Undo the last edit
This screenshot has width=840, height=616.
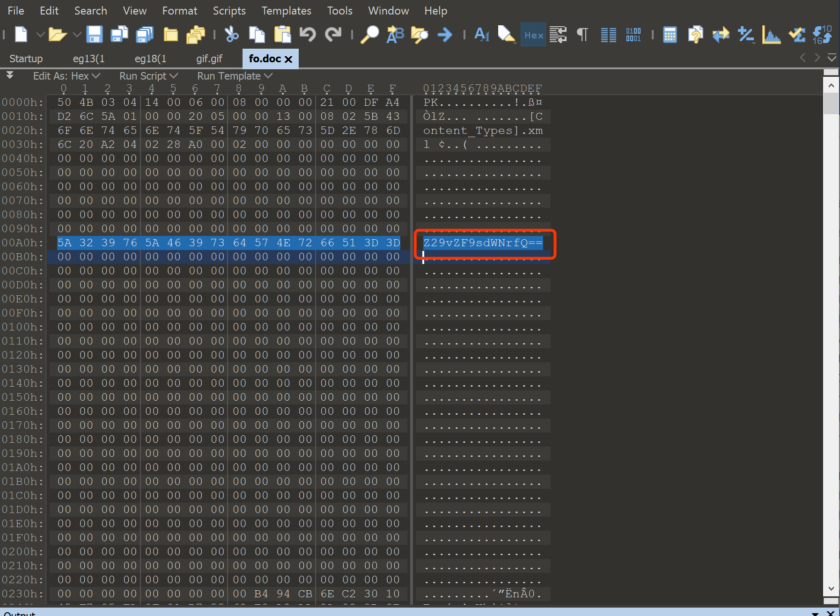pos(308,35)
